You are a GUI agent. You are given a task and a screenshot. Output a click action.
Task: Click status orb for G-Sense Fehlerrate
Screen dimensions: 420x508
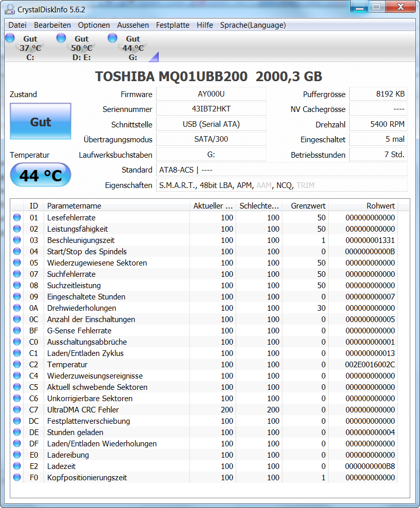pyautogui.click(x=17, y=330)
